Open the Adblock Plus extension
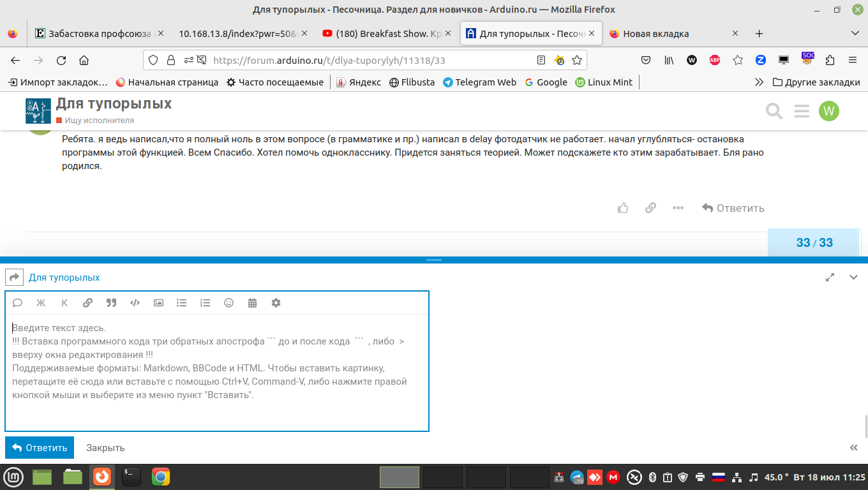 point(715,60)
